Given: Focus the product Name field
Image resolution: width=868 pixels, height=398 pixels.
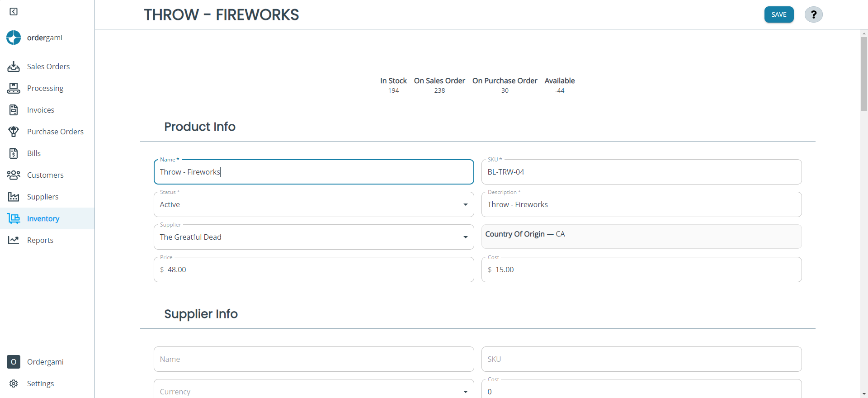Looking at the screenshot, I should pyautogui.click(x=314, y=172).
